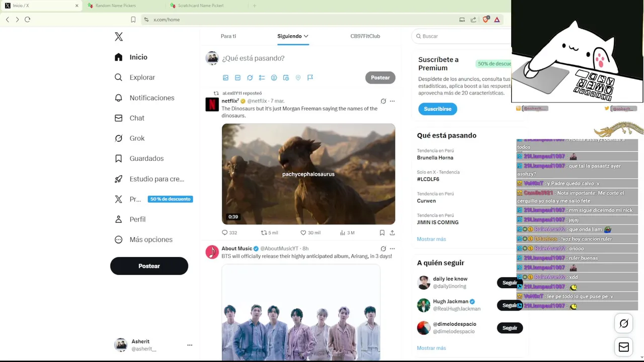Open daily lee know profile
644x362 pixels.
[450, 279]
